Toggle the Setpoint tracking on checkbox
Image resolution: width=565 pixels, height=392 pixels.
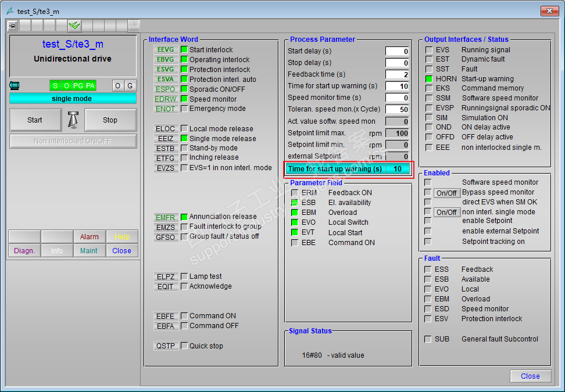(428, 242)
